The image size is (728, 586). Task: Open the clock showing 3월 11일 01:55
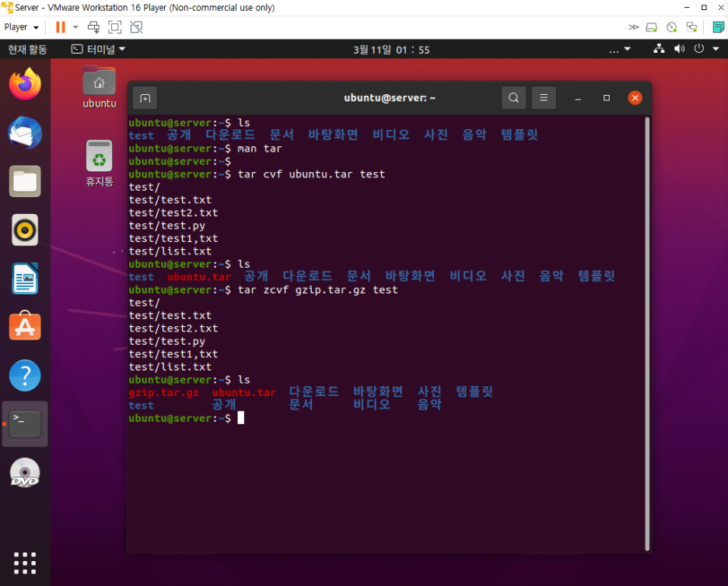[x=391, y=50]
